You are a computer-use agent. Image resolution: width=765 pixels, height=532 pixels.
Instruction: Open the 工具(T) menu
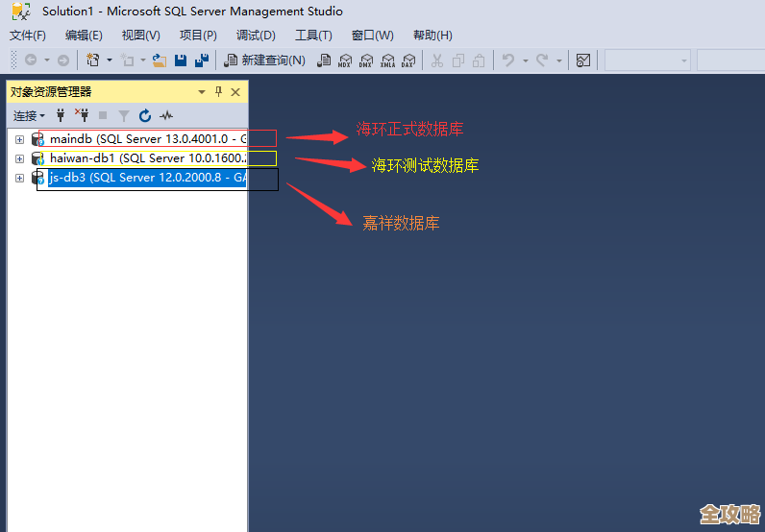pyautogui.click(x=313, y=36)
